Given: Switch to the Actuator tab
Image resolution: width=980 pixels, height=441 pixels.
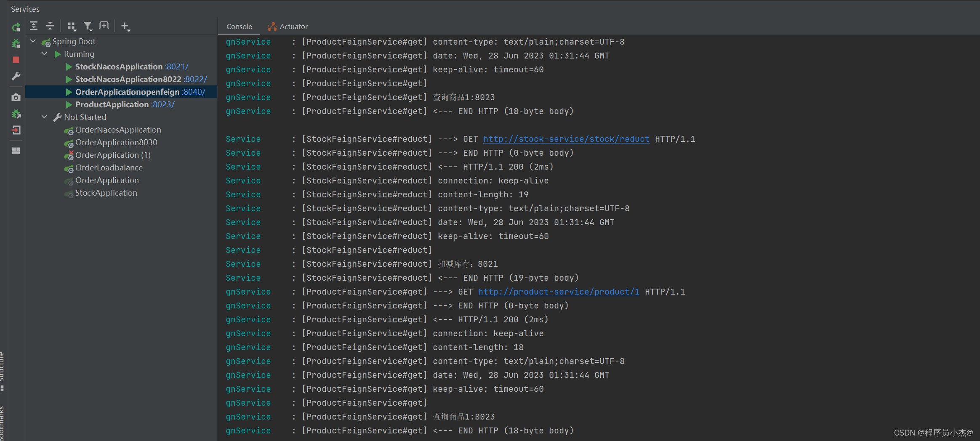Looking at the screenshot, I should coord(288,27).
